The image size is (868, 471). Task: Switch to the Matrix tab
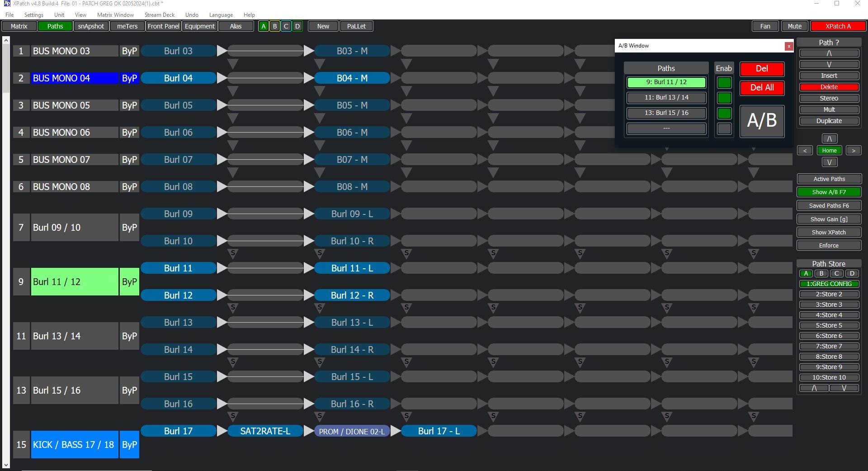point(19,26)
